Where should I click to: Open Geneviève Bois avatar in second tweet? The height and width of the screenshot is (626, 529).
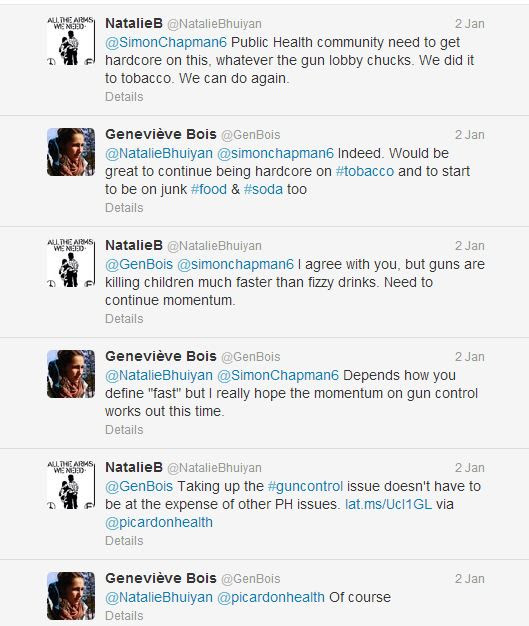tap(71, 152)
